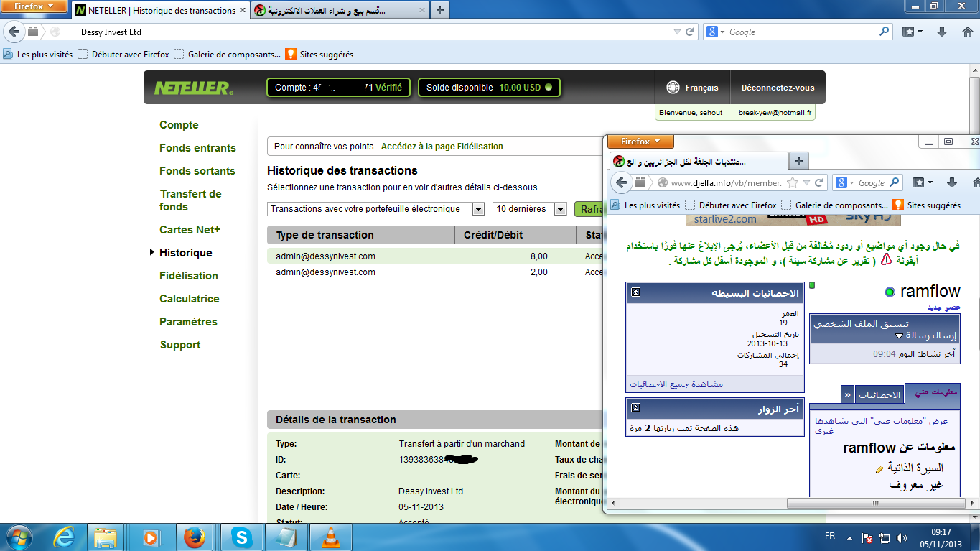980x551 pixels.
Task: Collapse the آخر الزوار panel
Action: (x=635, y=409)
